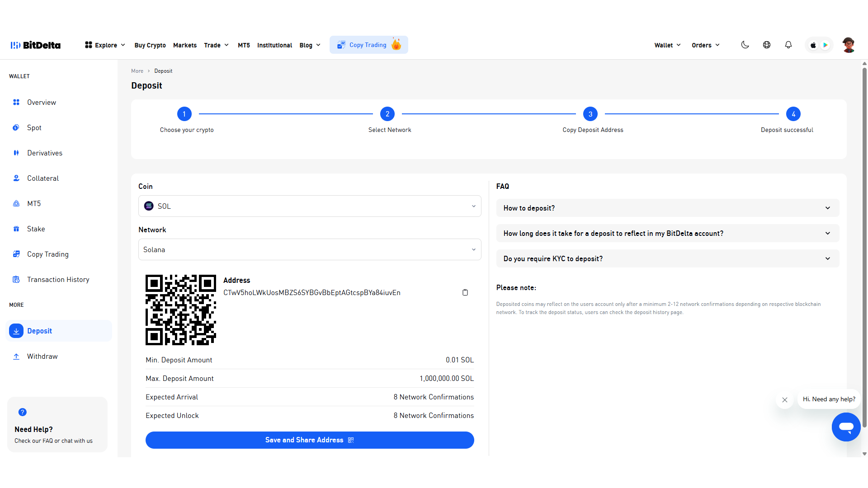Expand the Blog dropdown
The image size is (868, 488).
[310, 45]
